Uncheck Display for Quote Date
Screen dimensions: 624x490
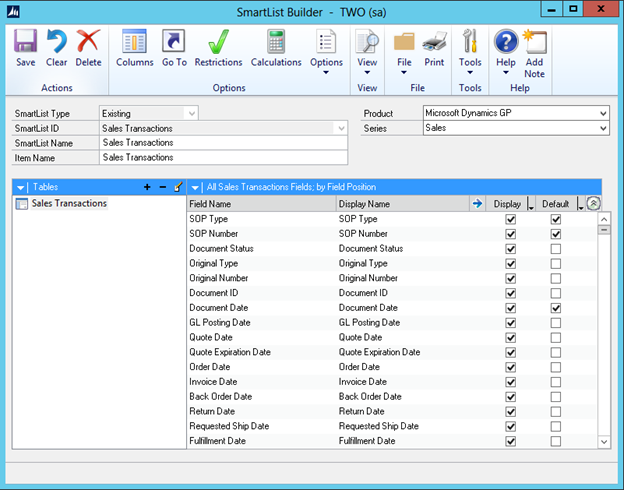coord(510,338)
